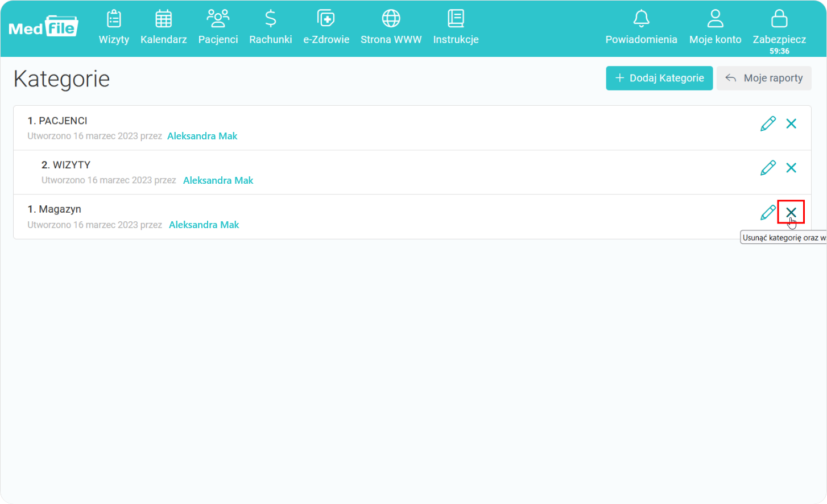Open Wizyty from the top navigation

tap(114, 27)
